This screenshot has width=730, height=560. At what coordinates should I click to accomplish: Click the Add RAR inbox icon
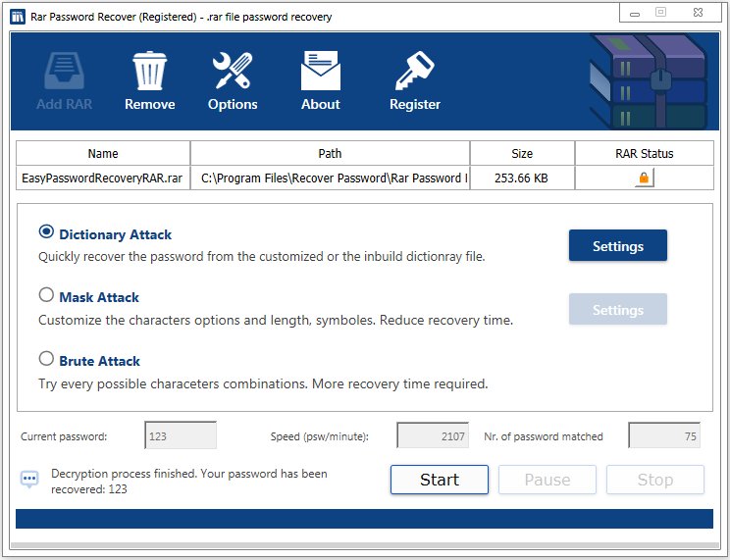point(64,71)
